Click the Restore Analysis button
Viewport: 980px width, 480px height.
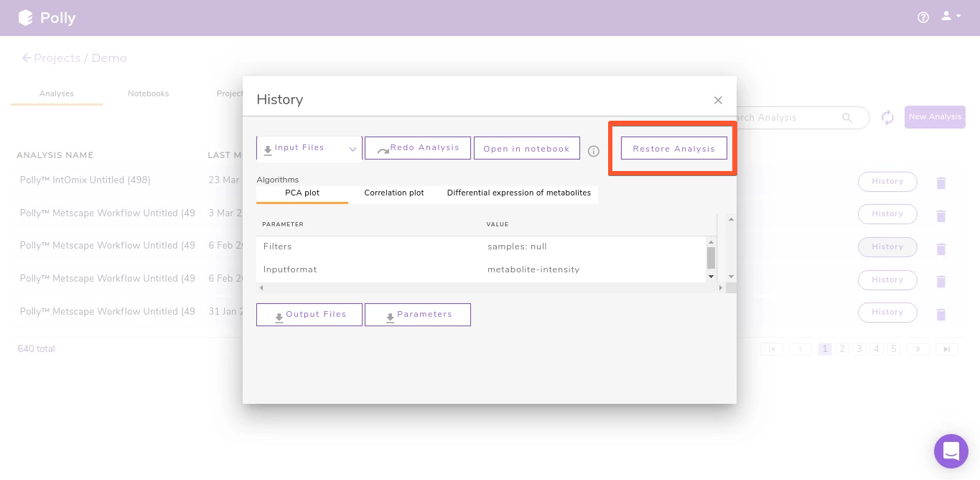[674, 148]
